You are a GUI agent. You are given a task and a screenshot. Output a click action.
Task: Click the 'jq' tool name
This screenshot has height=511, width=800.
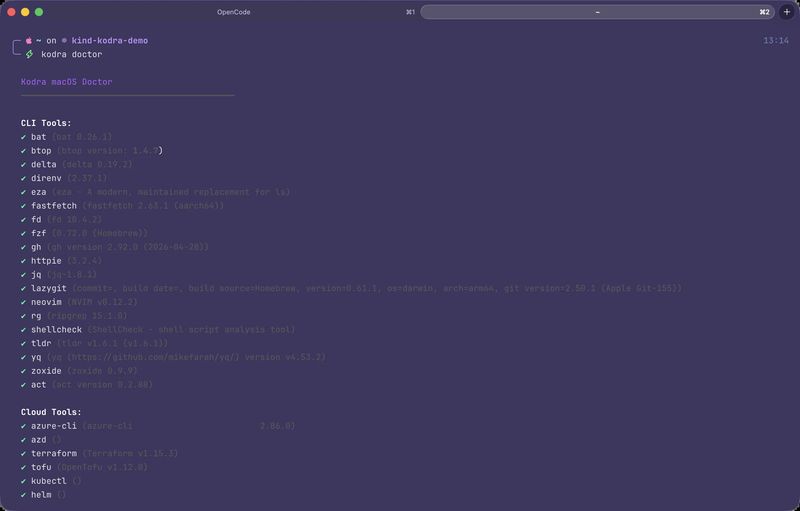click(x=36, y=274)
